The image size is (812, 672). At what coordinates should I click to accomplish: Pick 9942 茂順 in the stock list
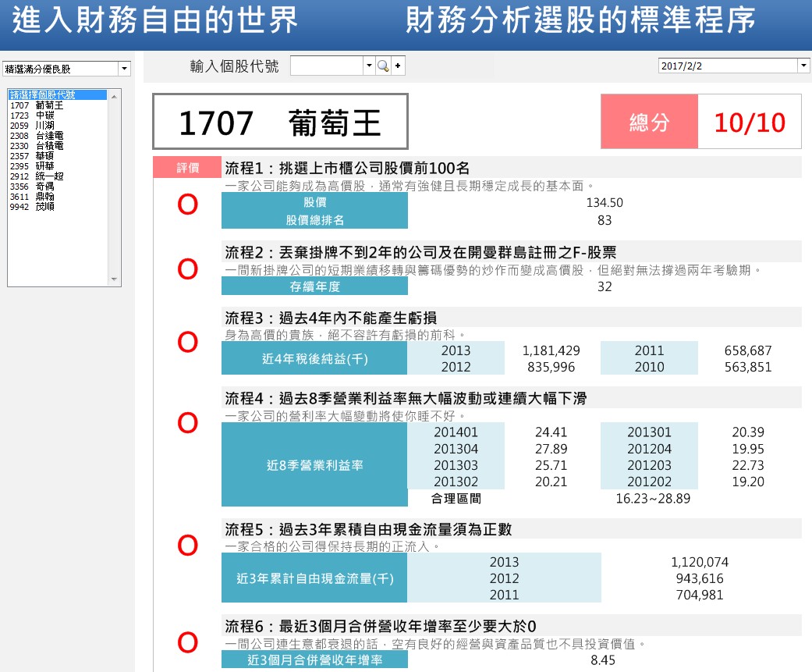click(x=32, y=207)
